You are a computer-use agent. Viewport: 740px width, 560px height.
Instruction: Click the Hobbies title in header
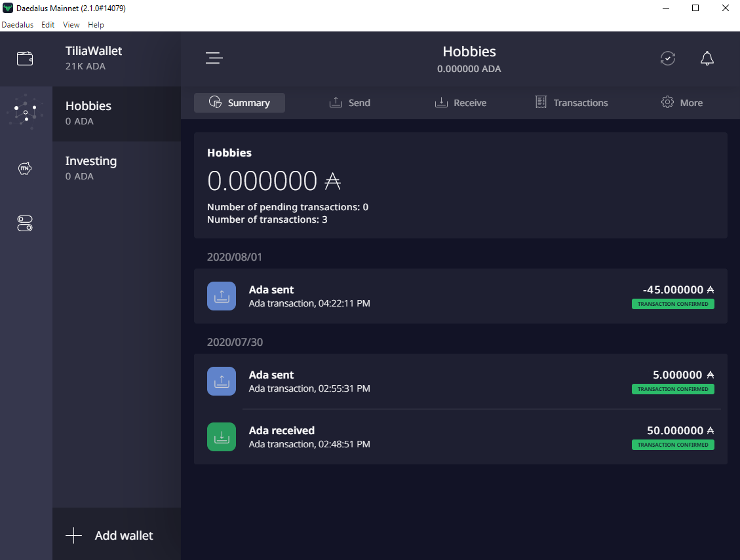point(469,52)
